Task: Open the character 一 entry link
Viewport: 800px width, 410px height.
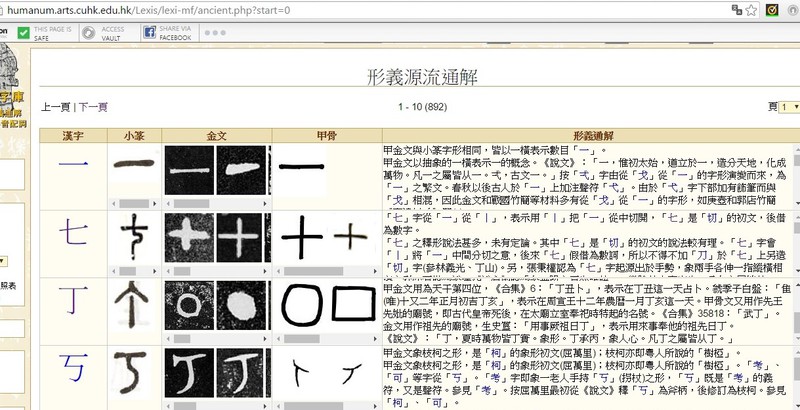Action: coord(73,172)
